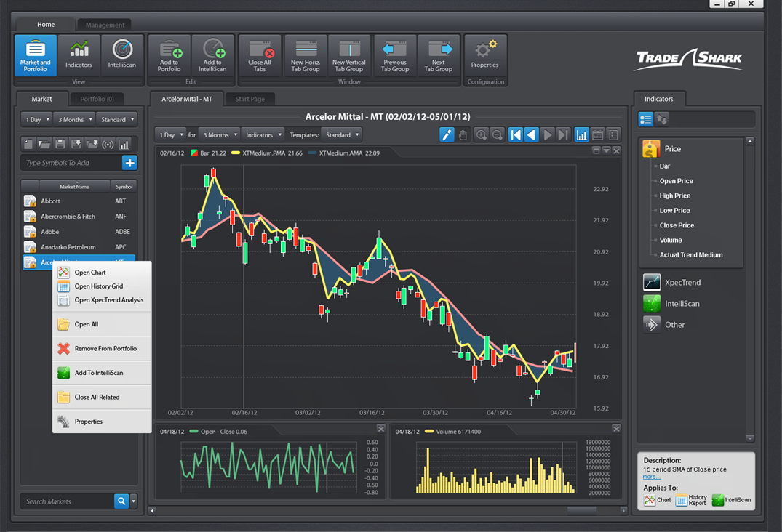This screenshot has height=532, width=782.
Task: Choose Open Chart from the context menu
Action: point(102,273)
